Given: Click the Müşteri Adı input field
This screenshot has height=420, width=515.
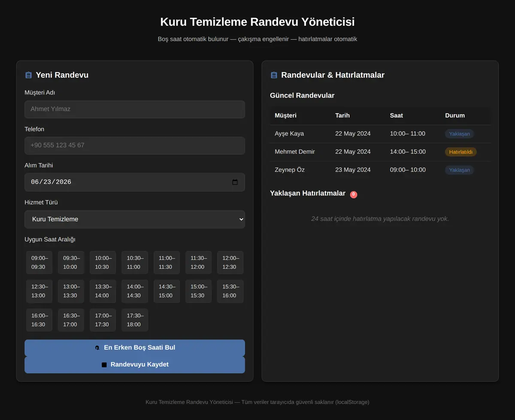Looking at the screenshot, I should click(135, 109).
